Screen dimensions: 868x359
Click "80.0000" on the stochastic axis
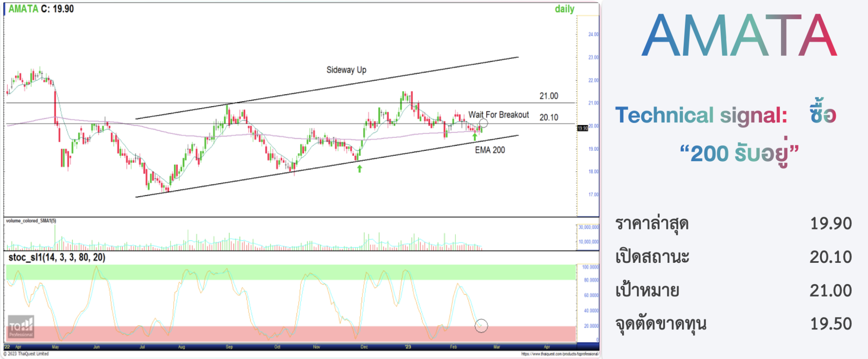click(591, 280)
